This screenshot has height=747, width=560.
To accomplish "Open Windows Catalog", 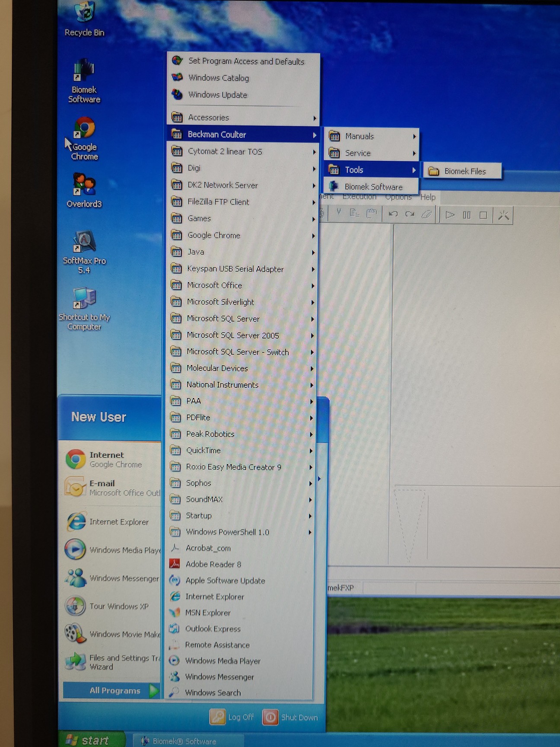I will (243, 78).
